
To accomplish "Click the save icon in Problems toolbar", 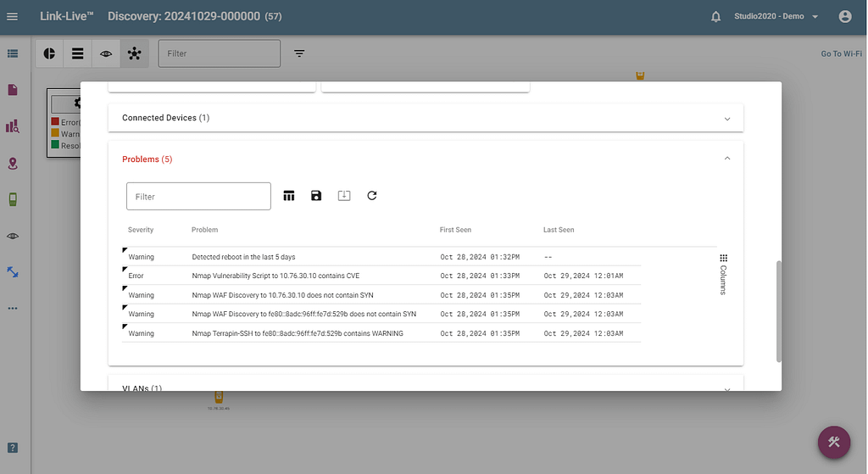I will click(x=316, y=196).
